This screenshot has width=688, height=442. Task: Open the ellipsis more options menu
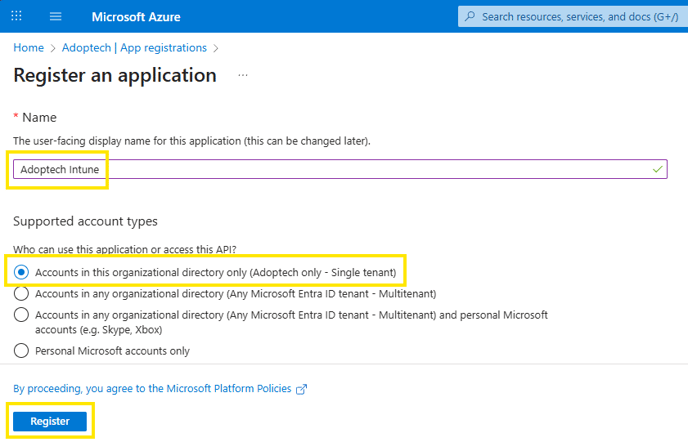(243, 75)
